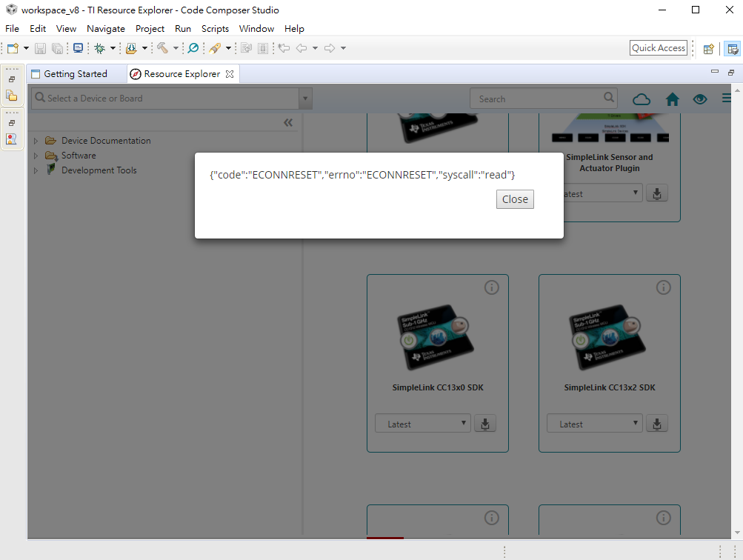Click the Quick Access field
743x560 pixels.
tap(658, 48)
